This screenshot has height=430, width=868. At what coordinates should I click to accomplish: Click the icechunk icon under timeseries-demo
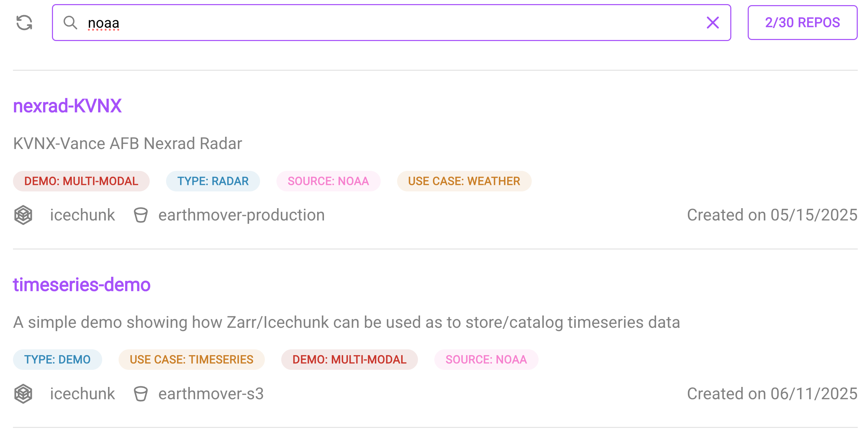(23, 394)
